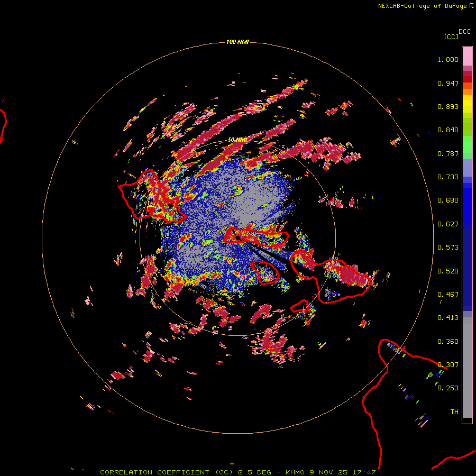Select the 0.680 scale value

[448, 200]
